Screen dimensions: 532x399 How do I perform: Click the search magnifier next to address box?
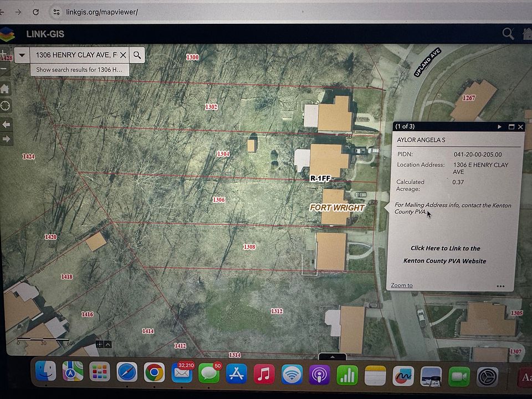(137, 55)
